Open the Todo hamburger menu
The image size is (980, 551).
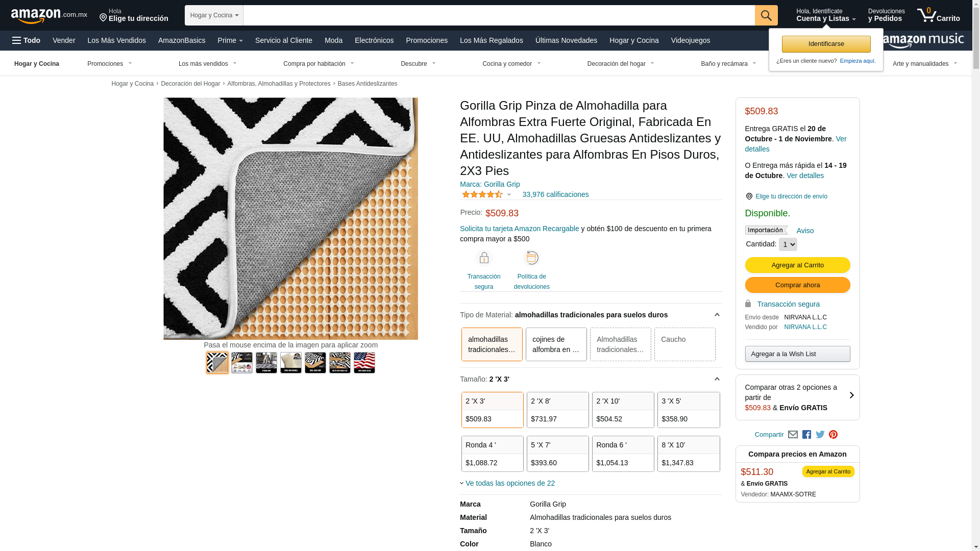click(x=26, y=40)
